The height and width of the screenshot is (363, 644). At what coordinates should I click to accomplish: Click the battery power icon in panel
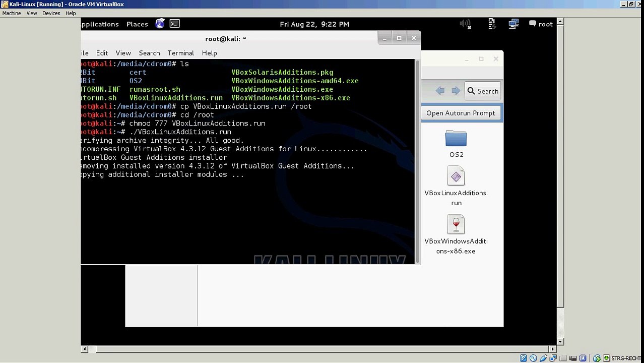pyautogui.click(x=492, y=24)
